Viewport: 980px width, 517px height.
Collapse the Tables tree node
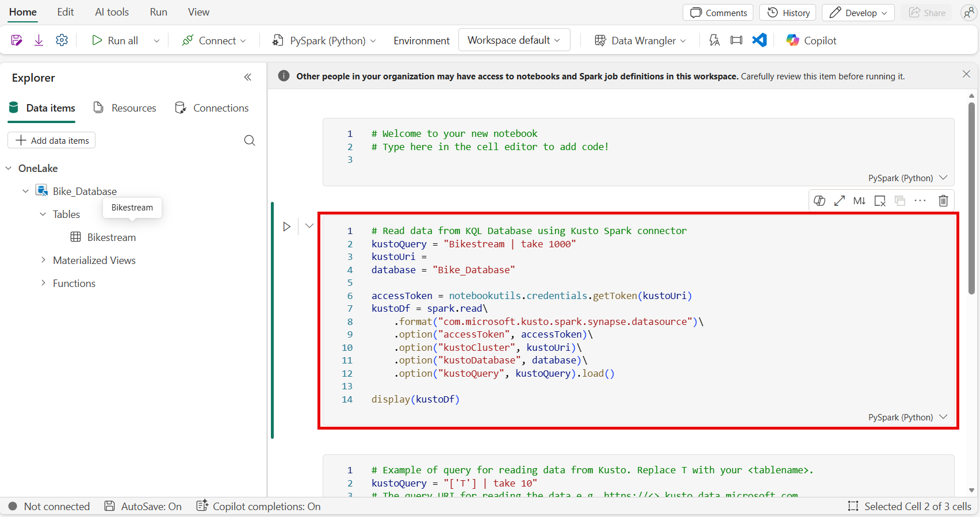[x=43, y=215]
